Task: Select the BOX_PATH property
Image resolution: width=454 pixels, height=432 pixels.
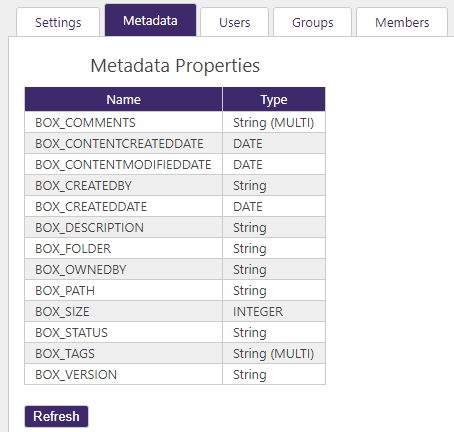Action: [x=65, y=291]
